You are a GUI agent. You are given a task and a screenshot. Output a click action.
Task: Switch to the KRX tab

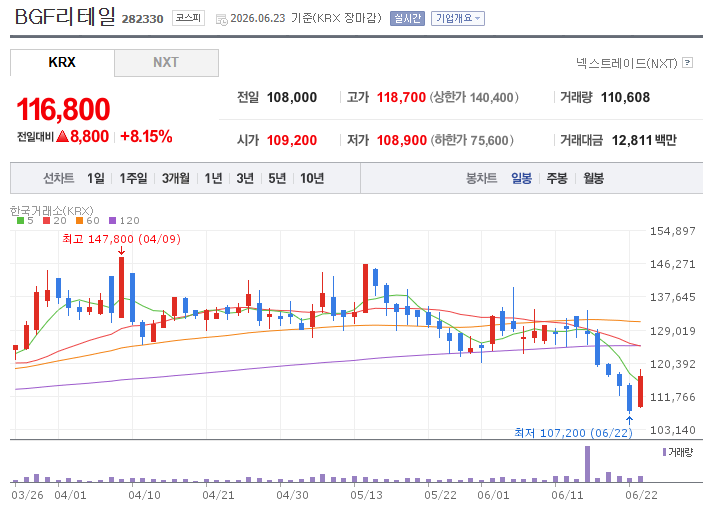click(62, 62)
